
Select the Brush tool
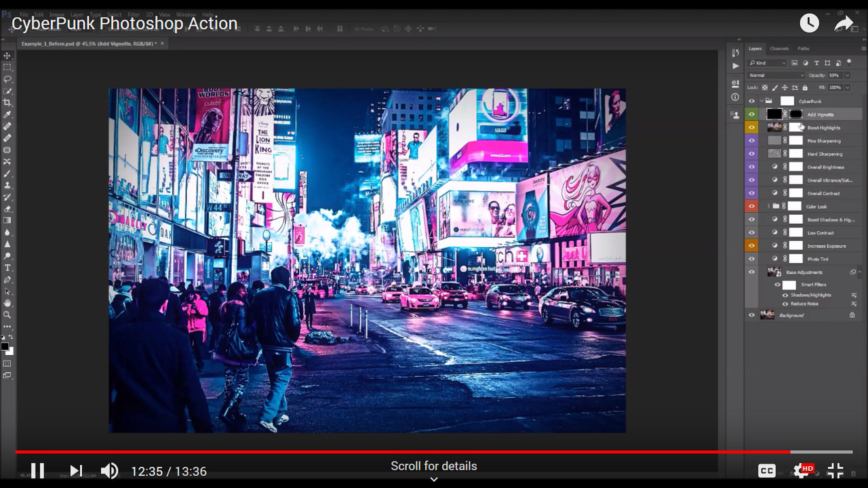point(7,174)
